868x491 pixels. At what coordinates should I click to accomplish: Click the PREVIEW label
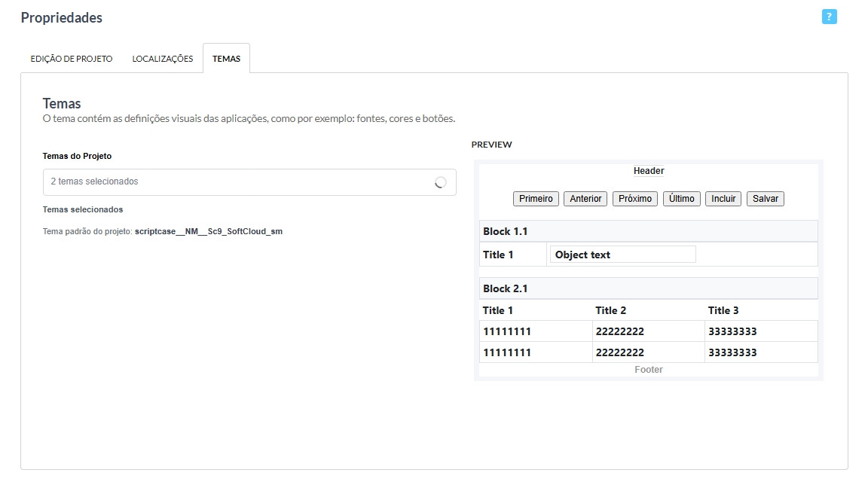(491, 145)
